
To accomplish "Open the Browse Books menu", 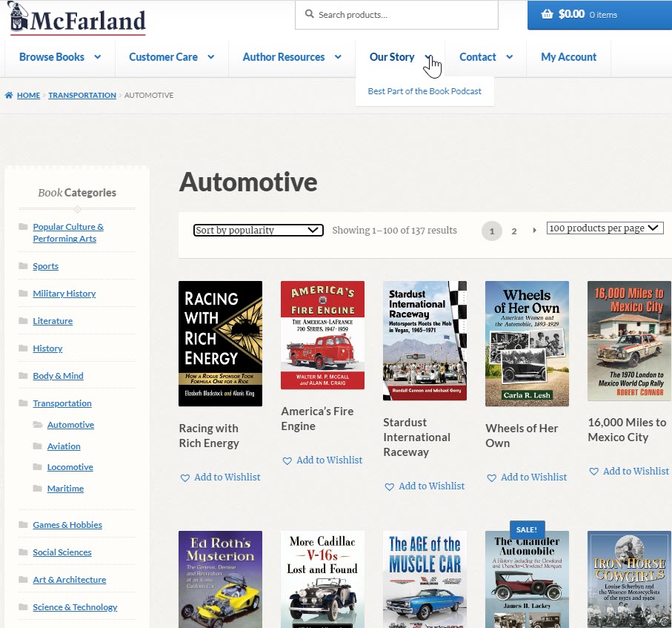I will (52, 57).
